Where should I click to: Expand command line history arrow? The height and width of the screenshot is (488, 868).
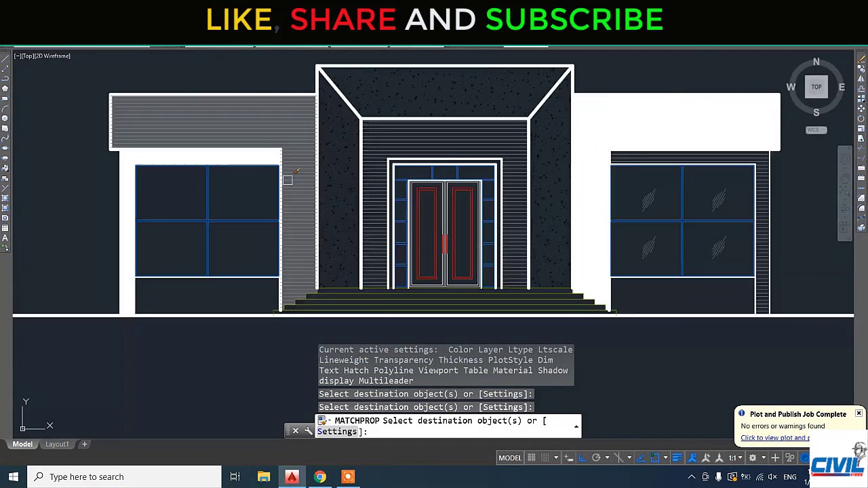click(576, 426)
